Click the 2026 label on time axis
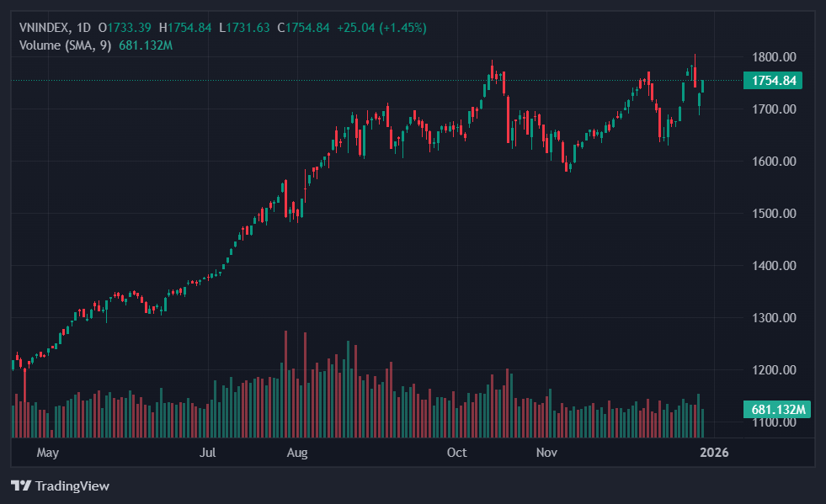Screen dimensions: 826x504 pos(714,453)
